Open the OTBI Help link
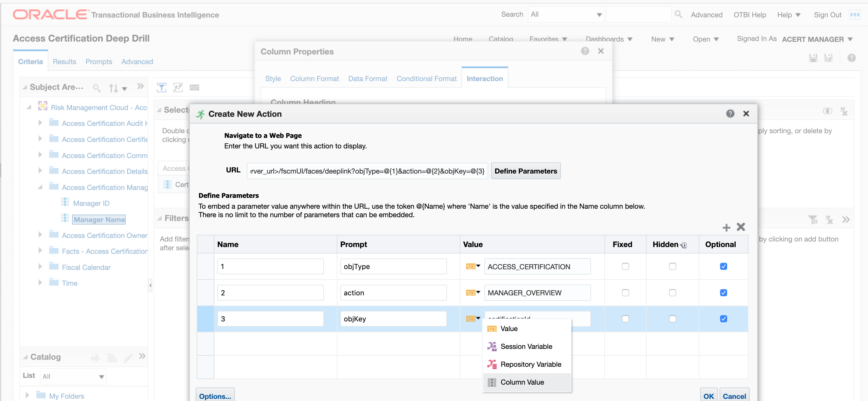The height and width of the screenshot is (401, 868). click(749, 15)
